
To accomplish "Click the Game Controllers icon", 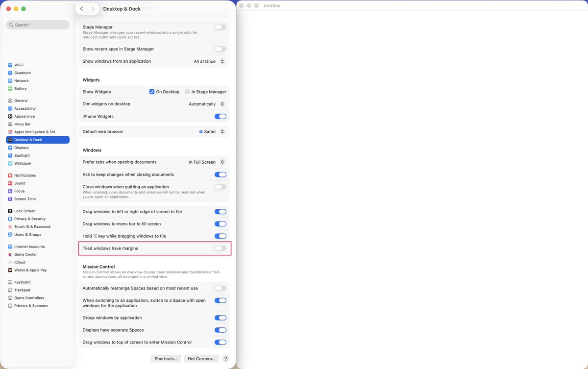I will pos(10,298).
